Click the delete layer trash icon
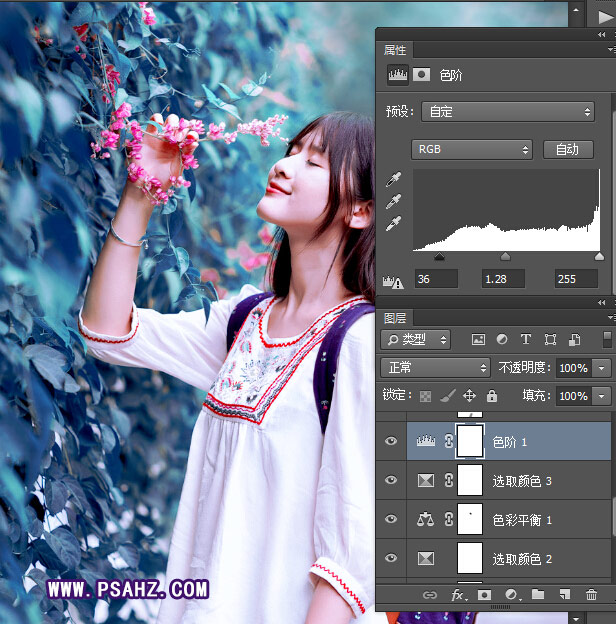 [x=592, y=595]
